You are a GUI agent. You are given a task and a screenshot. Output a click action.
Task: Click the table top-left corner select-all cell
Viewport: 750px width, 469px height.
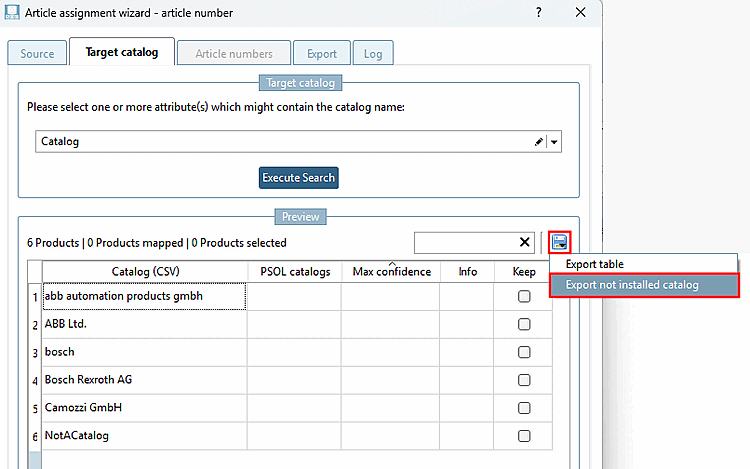(35, 272)
